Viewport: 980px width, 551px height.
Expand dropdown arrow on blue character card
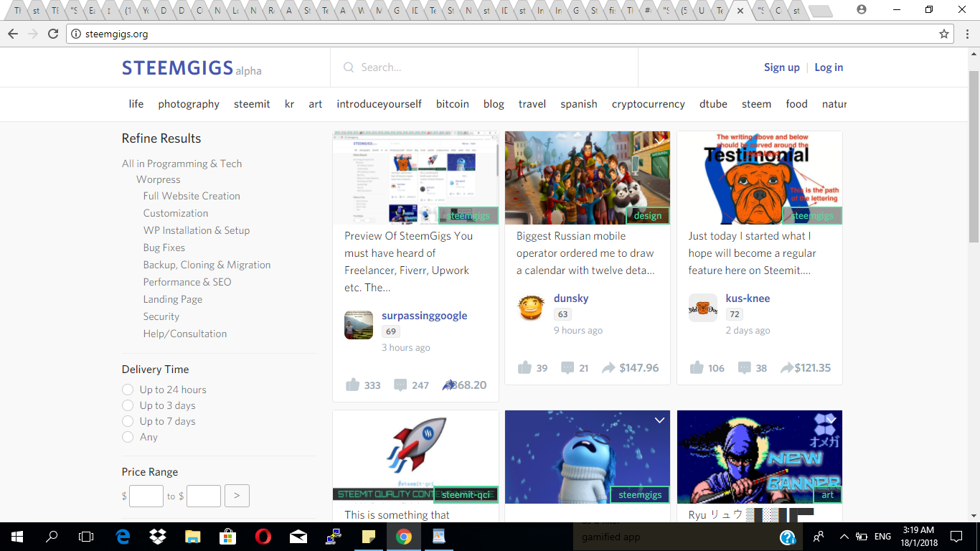(659, 420)
